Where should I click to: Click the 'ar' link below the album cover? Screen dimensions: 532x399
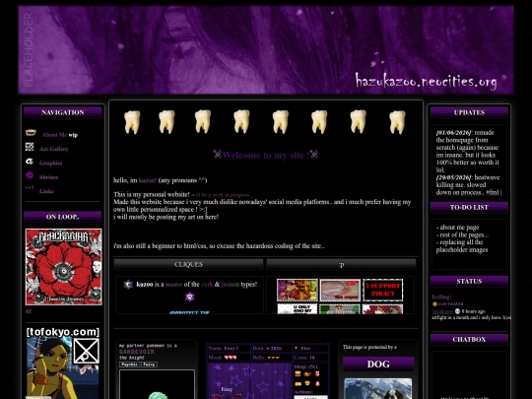(29, 310)
